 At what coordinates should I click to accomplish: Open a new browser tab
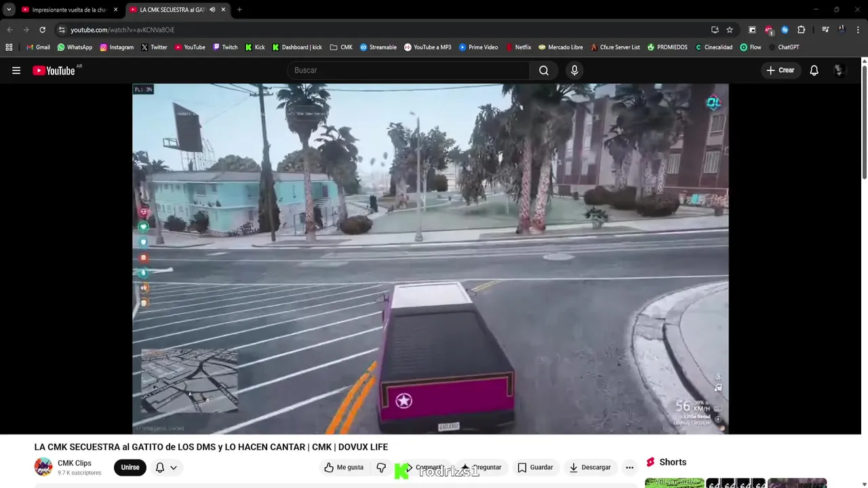pos(239,9)
